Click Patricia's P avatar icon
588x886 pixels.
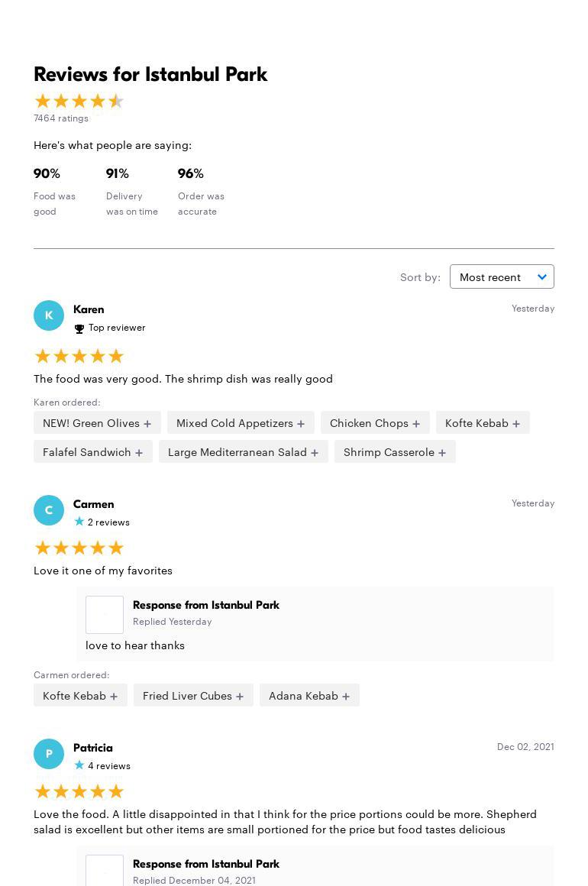click(49, 754)
